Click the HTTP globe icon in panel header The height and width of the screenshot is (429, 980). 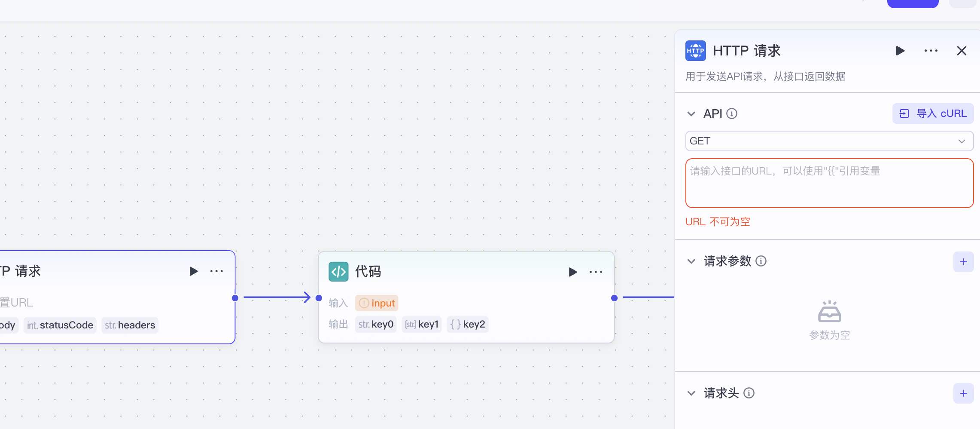[x=695, y=51]
